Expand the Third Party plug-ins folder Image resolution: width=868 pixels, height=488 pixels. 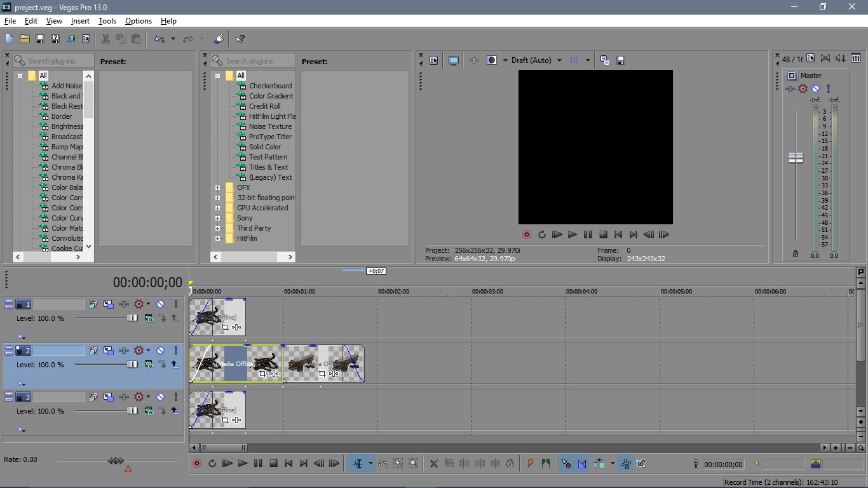[217, 228]
